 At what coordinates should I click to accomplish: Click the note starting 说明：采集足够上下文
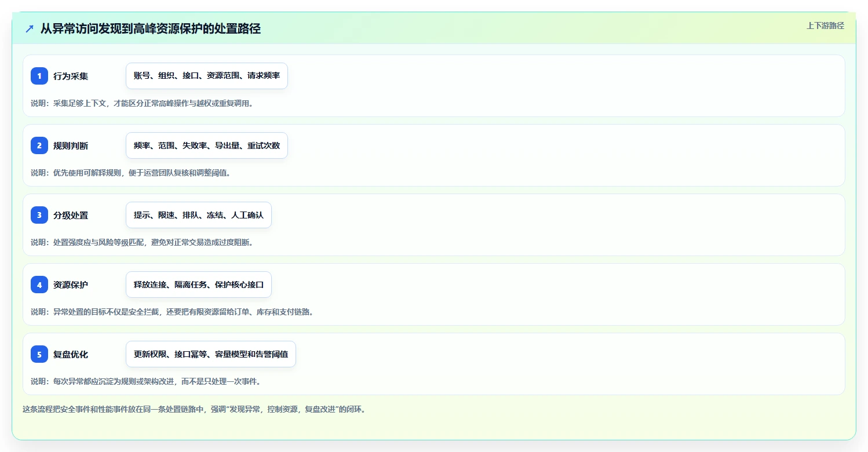coord(142,103)
